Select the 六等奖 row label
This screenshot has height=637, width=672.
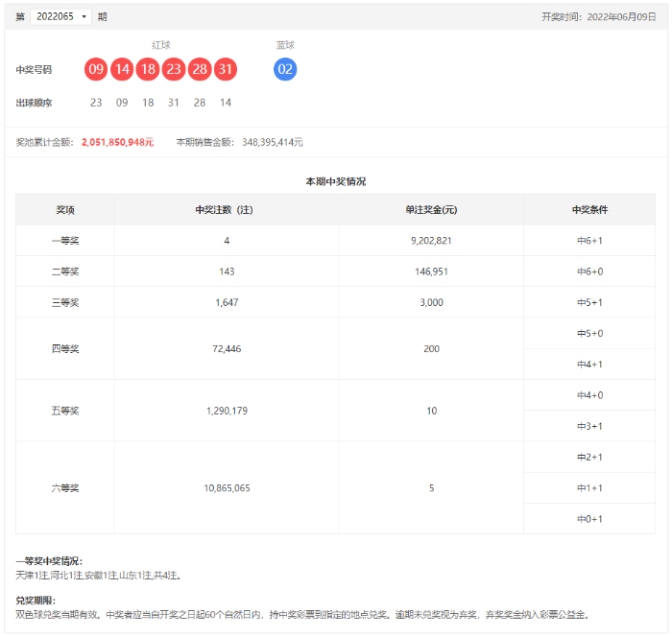[65, 487]
